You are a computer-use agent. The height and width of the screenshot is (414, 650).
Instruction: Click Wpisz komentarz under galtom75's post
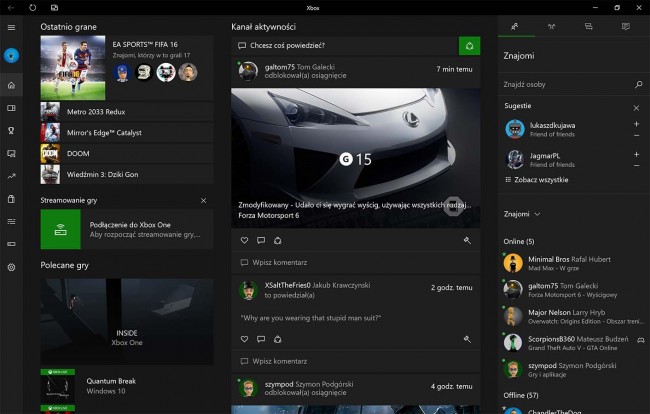pos(356,263)
